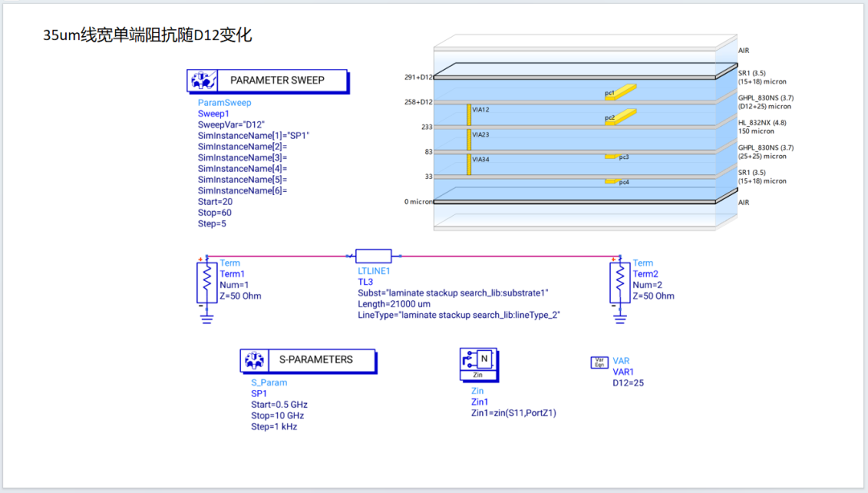
Task: Click the Stop=10 GHz parameter text
Action: [277, 416]
